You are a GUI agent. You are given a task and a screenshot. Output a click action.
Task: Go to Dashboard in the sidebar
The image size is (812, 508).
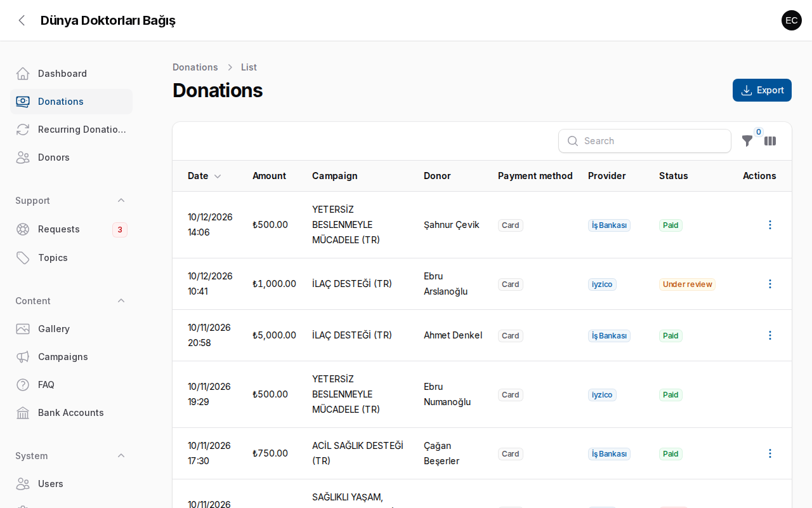(71, 74)
